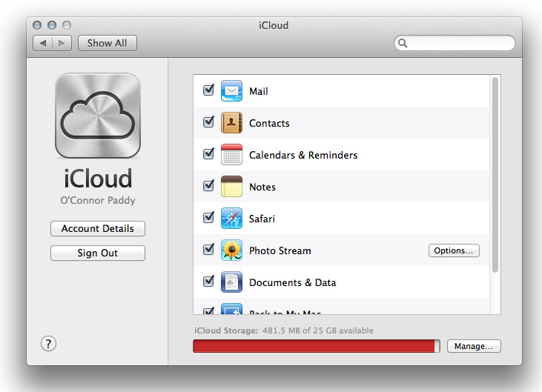Go forward with the right arrow button
Viewport: 542px width, 392px height.
[62, 43]
